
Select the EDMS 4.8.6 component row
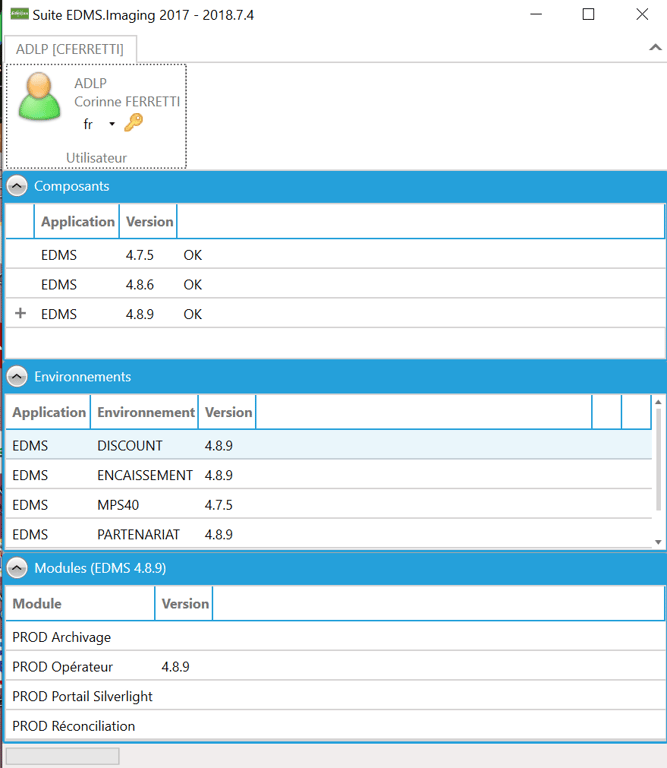tap(335, 285)
